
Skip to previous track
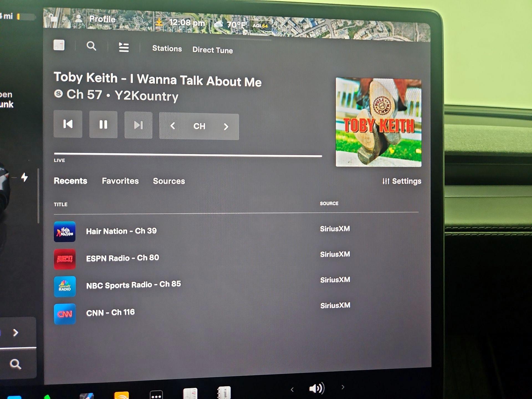click(68, 124)
